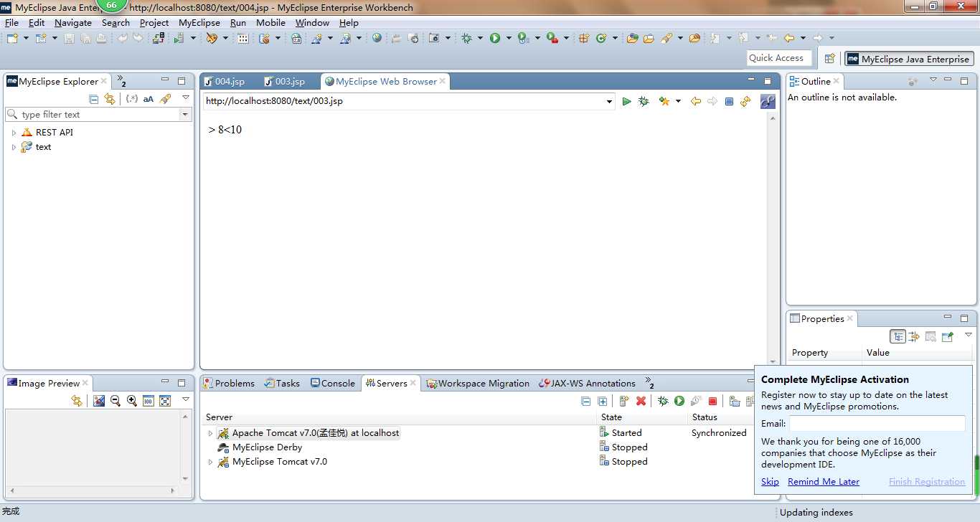This screenshot has height=522, width=980.
Task: Click the Image Preview horizontal scrollbar
Action: (x=93, y=491)
